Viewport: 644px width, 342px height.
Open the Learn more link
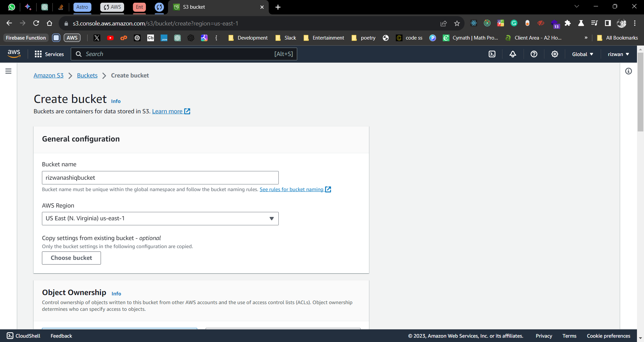[171, 111]
